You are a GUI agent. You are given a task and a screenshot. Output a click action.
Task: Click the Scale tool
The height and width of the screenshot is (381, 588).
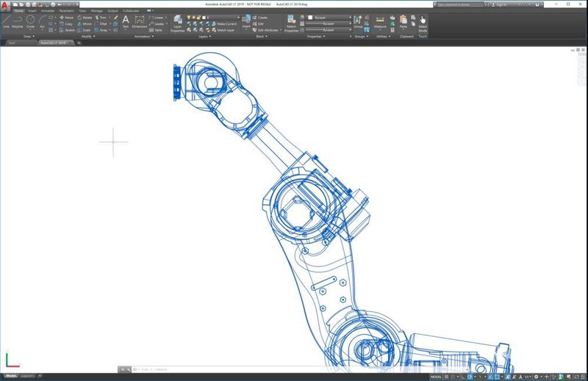tap(84, 30)
